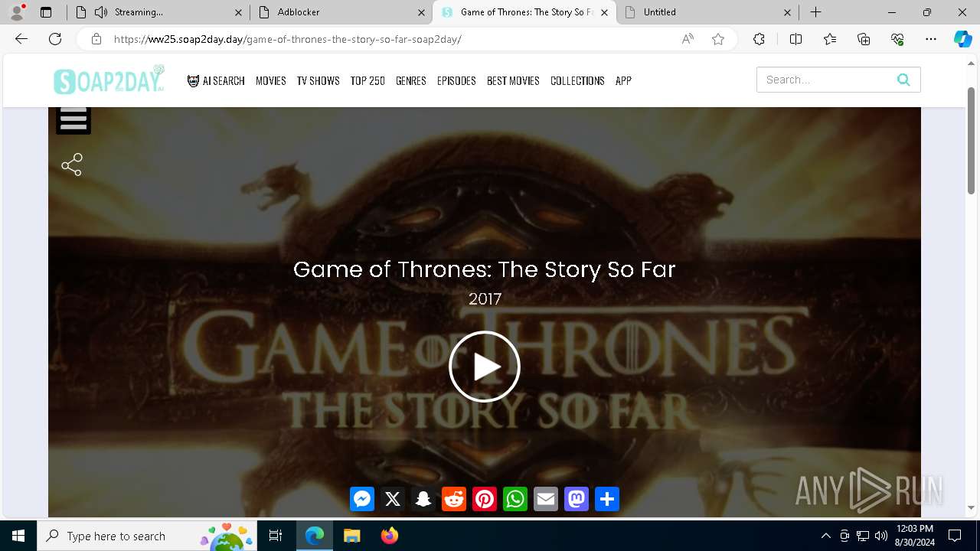Open Task View on taskbar
The height and width of the screenshot is (551, 980).
click(x=276, y=536)
